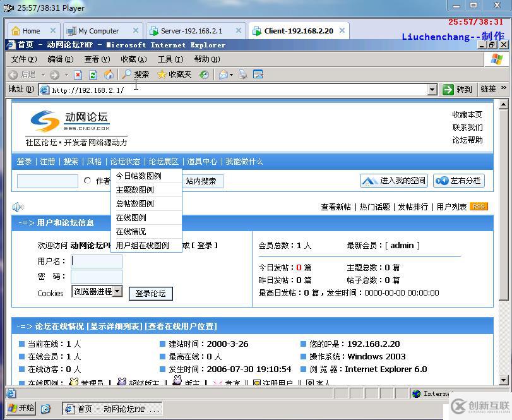Click the 进入我的空间 button
Viewport: 512px width, 420px height.
(394, 181)
